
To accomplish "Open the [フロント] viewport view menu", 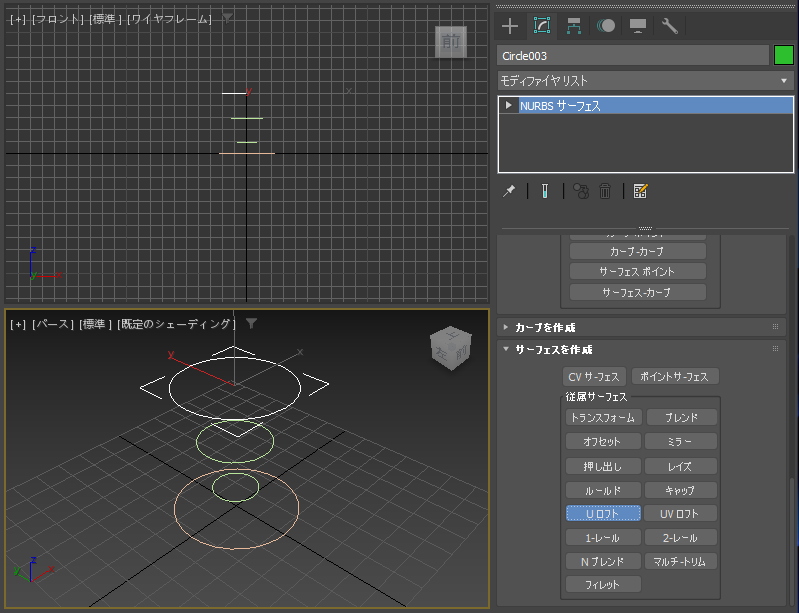I will click(x=58, y=19).
